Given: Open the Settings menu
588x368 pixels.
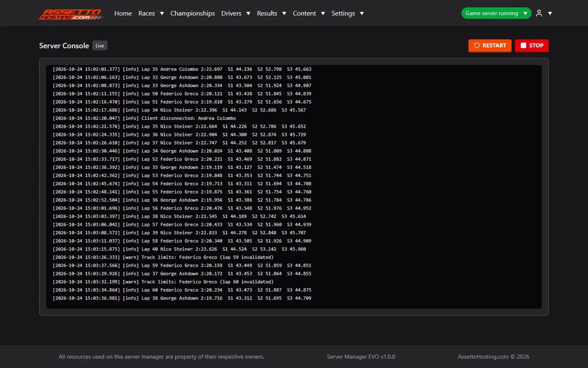Looking at the screenshot, I should click(x=343, y=13).
